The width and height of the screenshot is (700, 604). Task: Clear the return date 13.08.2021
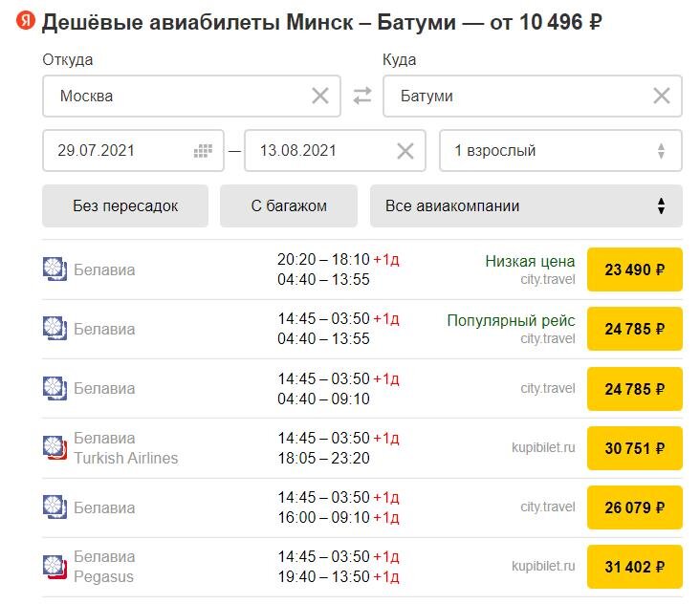pyautogui.click(x=405, y=151)
